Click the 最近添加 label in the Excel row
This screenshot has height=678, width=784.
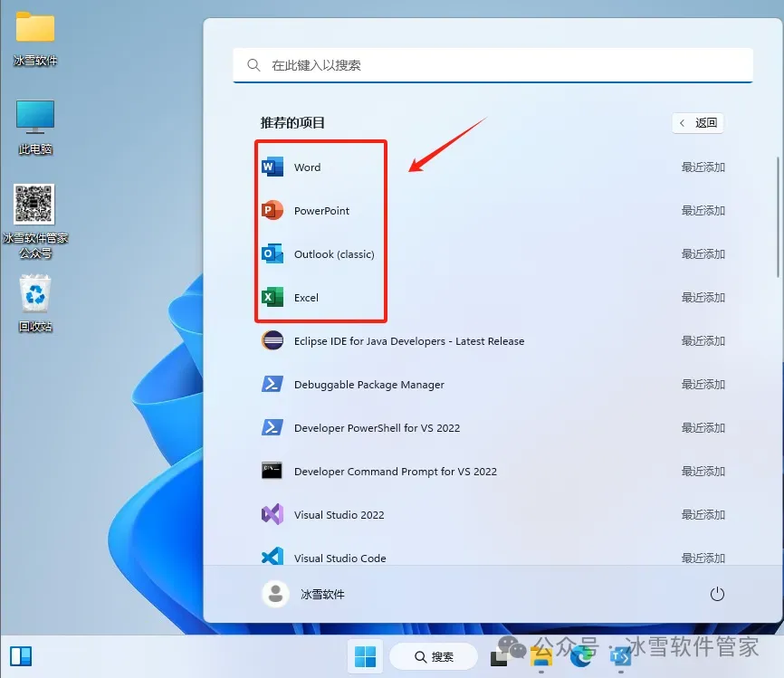(703, 298)
